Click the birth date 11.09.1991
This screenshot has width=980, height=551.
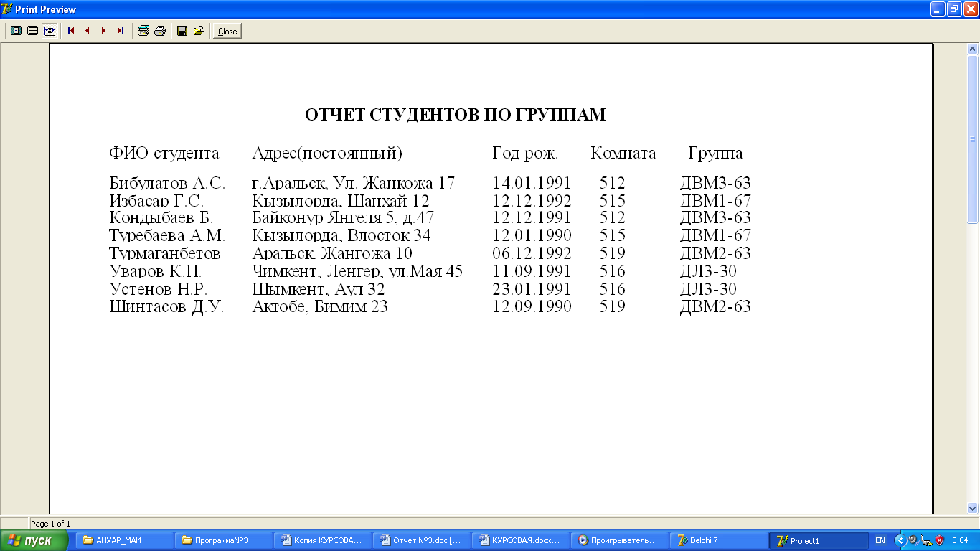coord(532,272)
